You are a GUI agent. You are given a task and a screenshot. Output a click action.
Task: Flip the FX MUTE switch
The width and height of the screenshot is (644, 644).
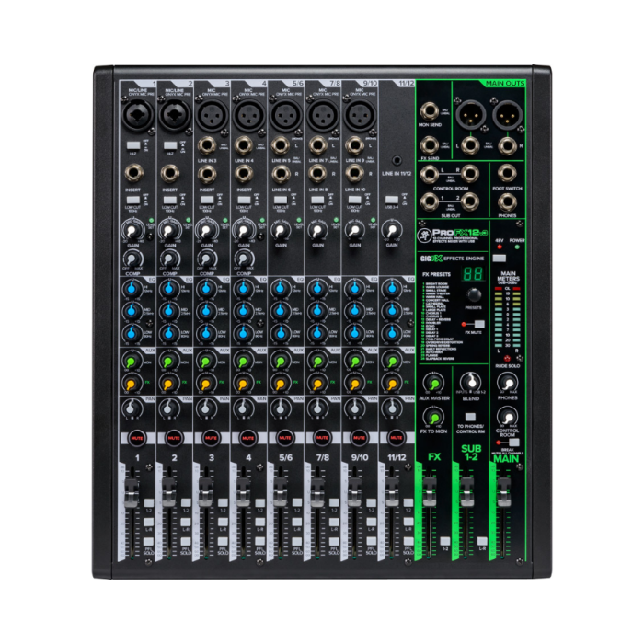479,324
